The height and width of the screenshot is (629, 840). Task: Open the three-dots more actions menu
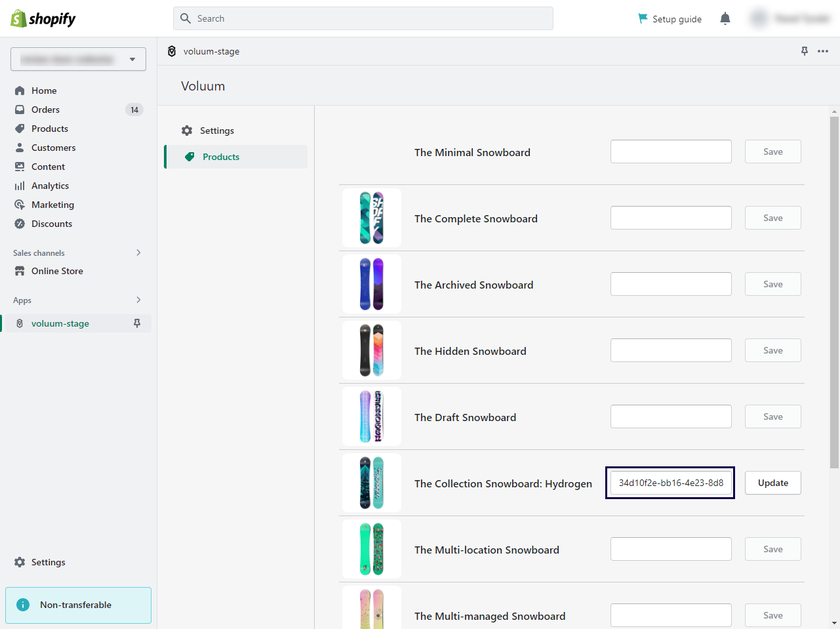pos(823,51)
